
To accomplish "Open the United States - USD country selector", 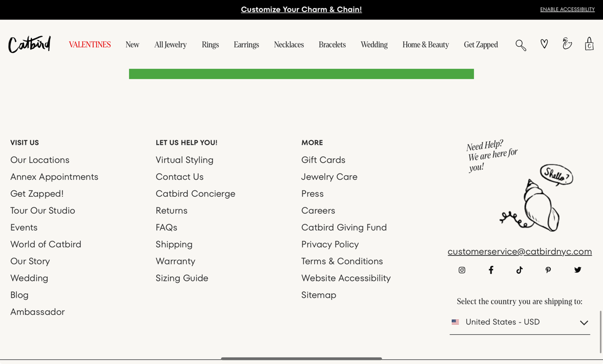I will (x=520, y=322).
